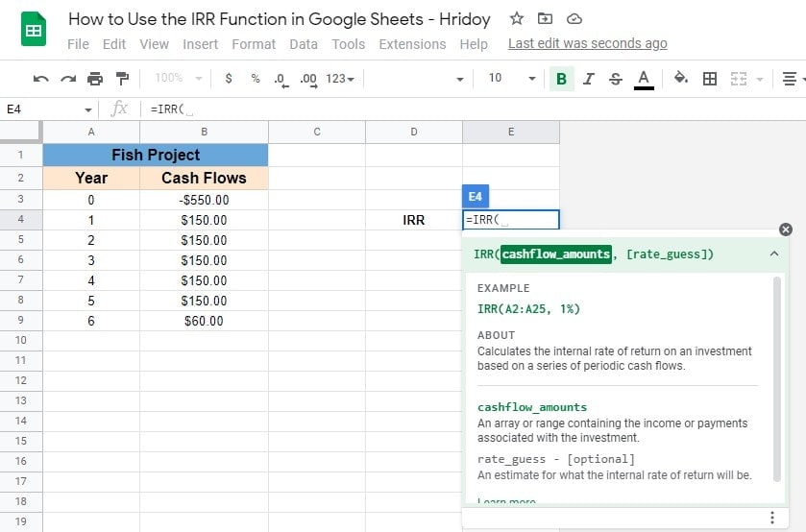Viewport: 806px width, 532px height.
Task: Open More formats 123 dropdown
Action: [340, 79]
